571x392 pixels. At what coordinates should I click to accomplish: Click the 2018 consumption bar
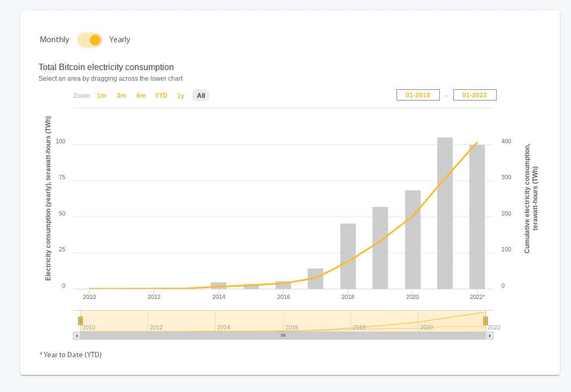point(348,256)
